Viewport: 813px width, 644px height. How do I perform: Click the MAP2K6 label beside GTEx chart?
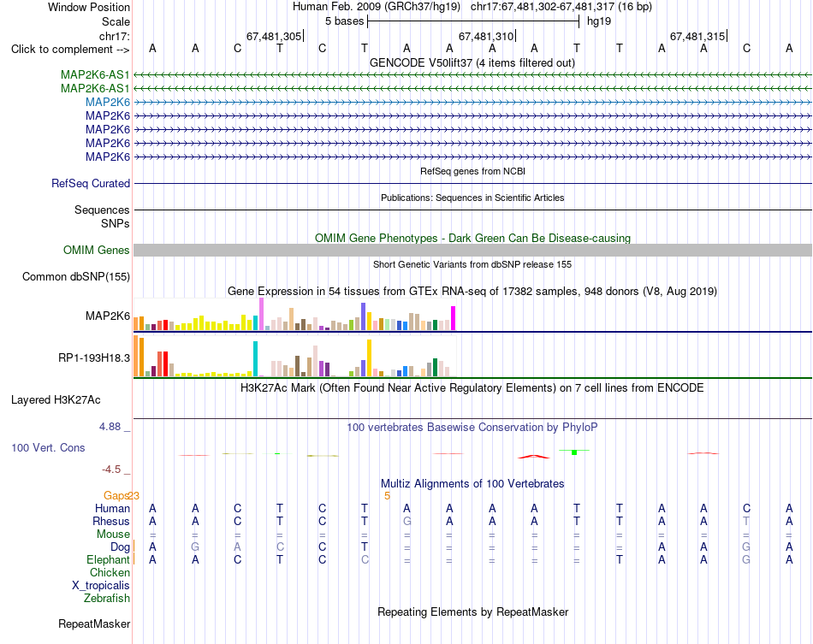tap(108, 316)
